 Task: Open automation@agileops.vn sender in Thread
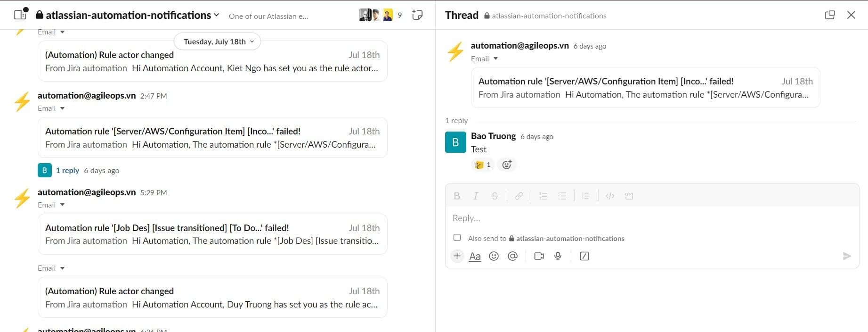(x=520, y=45)
